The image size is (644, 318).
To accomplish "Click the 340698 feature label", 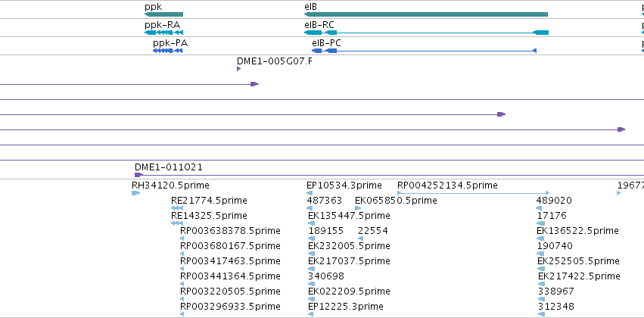I will [x=326, y=276].
